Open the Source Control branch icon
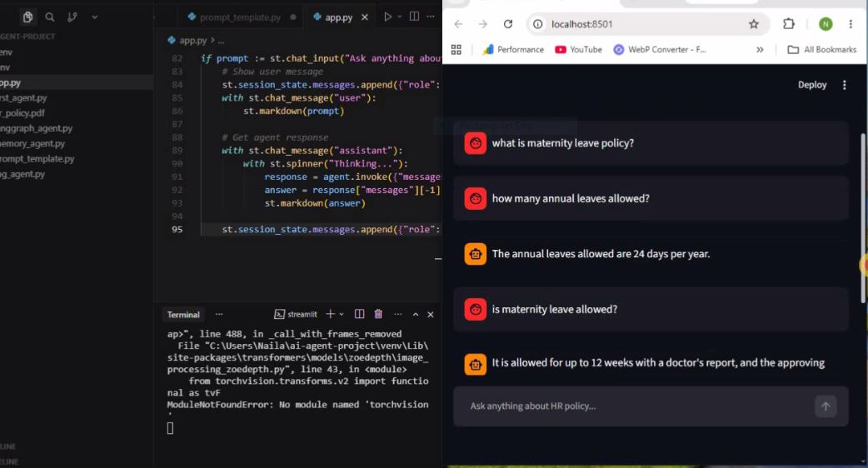868x468 pixels. (72, 17)
